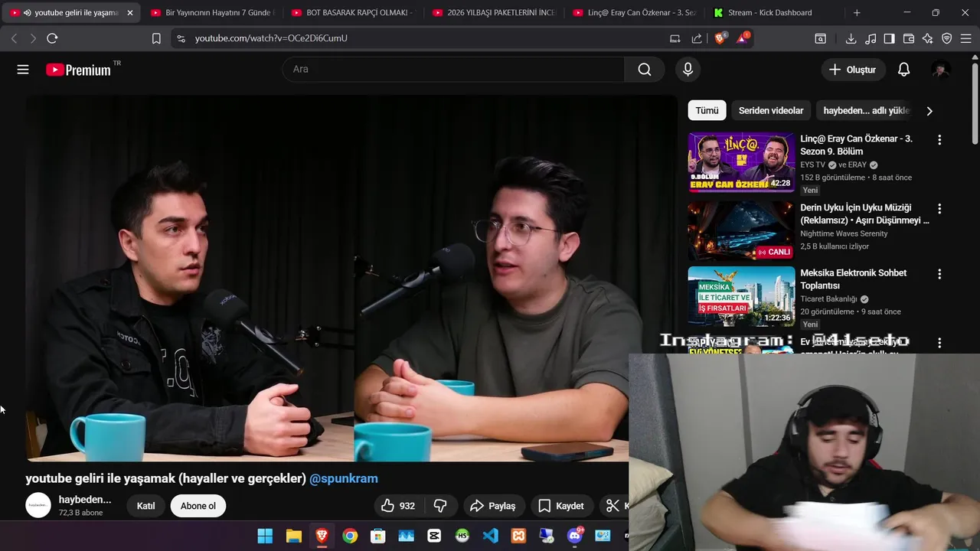Select the Seriden videolar chip
Image resolution: width=980 pixels, height=551 pixels.
pos(771,111)
